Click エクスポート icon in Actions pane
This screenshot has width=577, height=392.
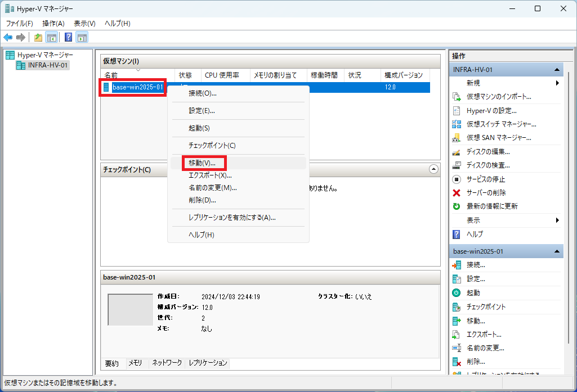[457, 335]
